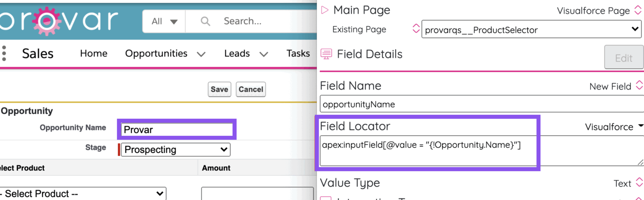The image size is (644, 200).
Task: Expand the Opportunities tab menu chevron
Action: pyautogui.click(x=201, y=54)
